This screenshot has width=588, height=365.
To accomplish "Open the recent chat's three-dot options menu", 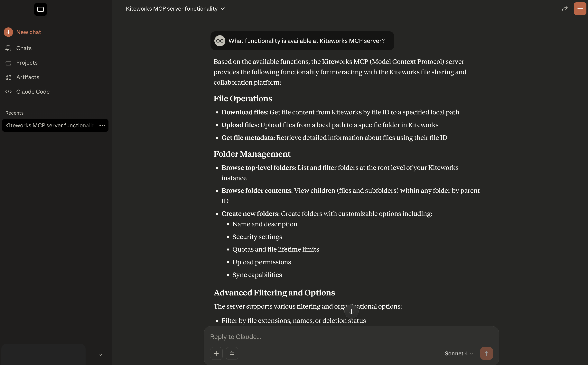I will pyautogui.click(x=102, y=126).
